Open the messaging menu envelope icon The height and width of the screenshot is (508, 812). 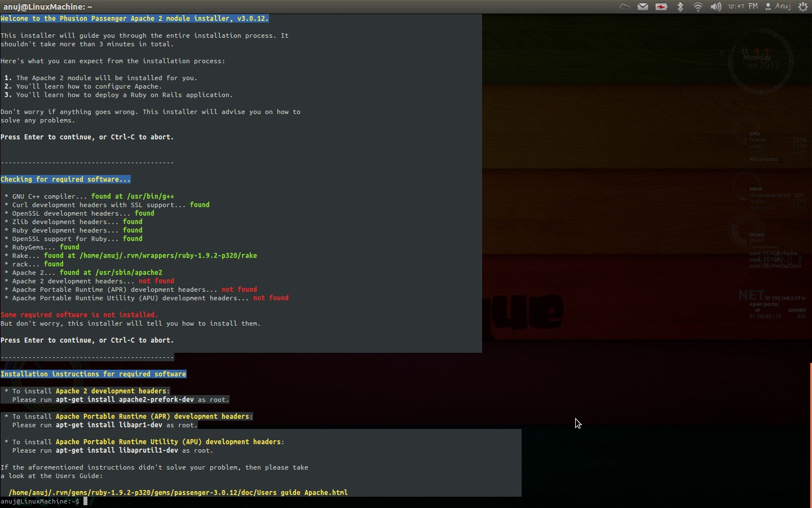click(x=643, y=7)
